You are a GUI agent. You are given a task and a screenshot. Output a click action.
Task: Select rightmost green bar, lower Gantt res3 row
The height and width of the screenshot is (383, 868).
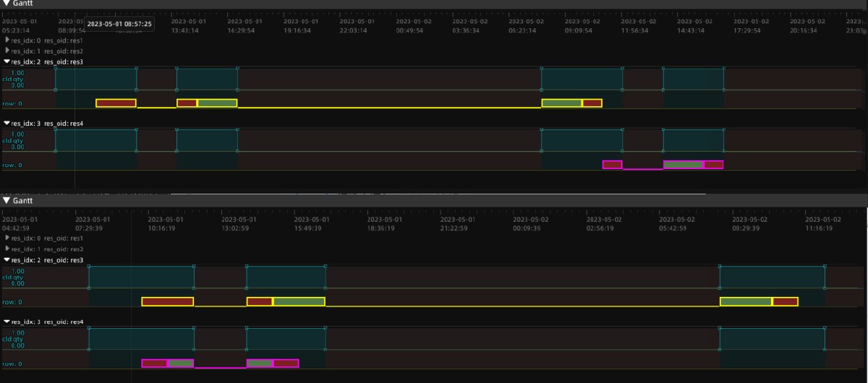[x=746, y=301]
